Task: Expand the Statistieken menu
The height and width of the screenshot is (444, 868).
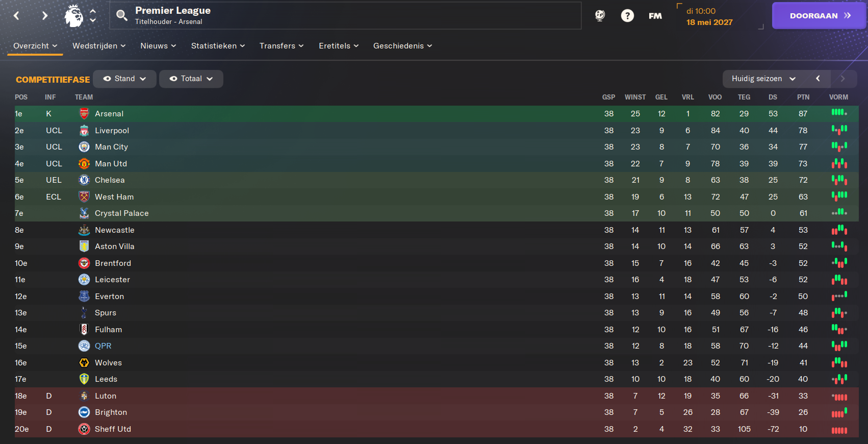Action: pyautogui.click(x=218, y=46)
